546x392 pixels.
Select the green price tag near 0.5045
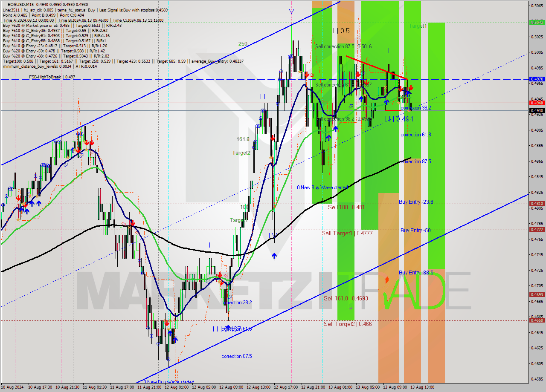click(537, 22)
